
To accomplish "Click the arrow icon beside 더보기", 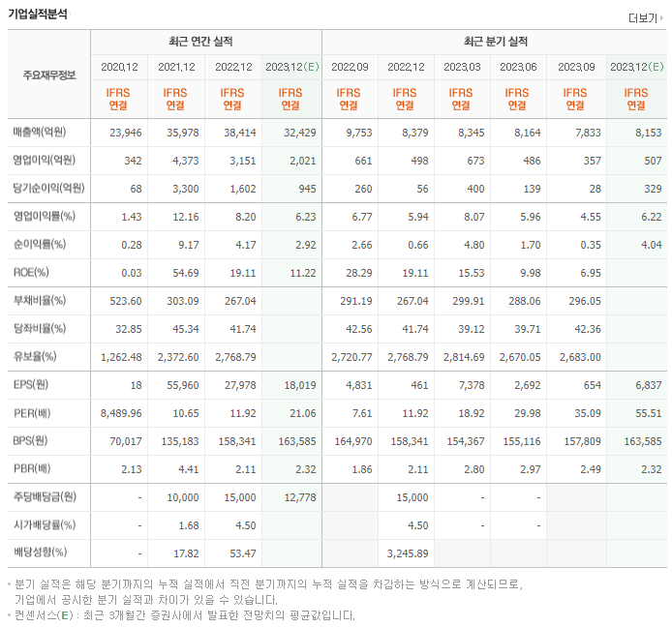I will [662, 18].
